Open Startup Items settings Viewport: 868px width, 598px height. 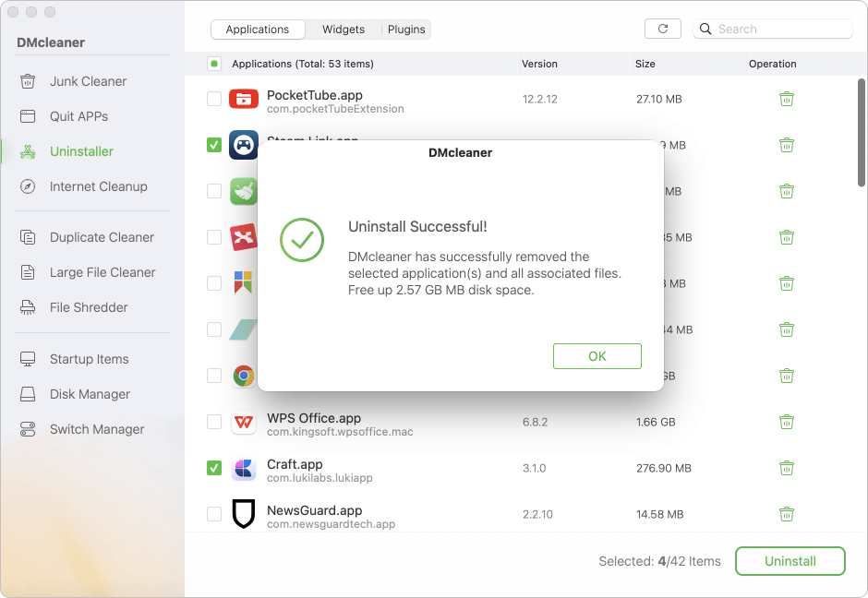click(89, 359)
